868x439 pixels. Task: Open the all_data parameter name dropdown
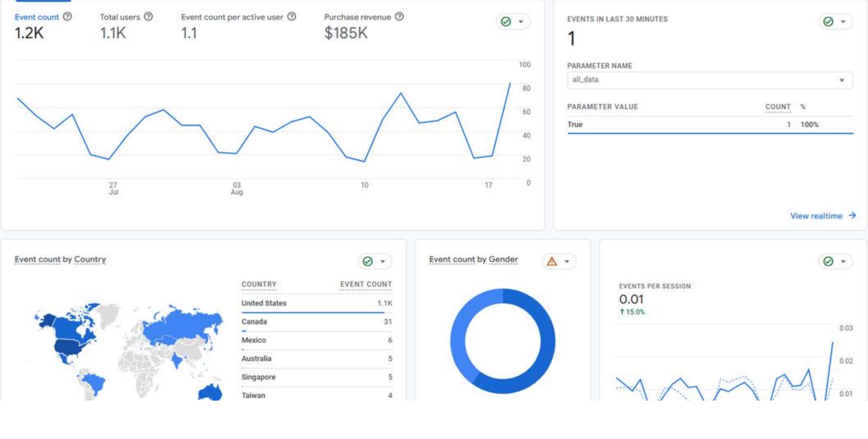(710, 80)
